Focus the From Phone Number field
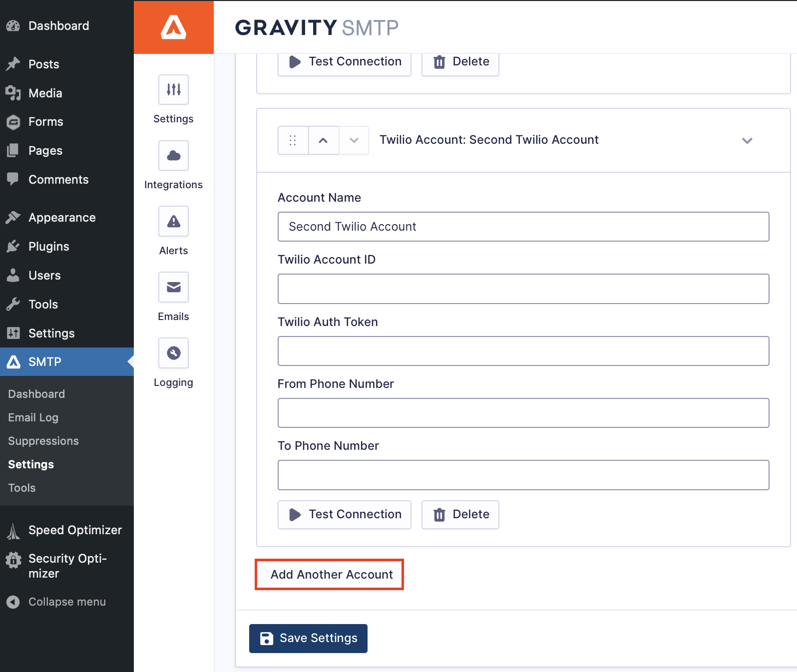The width and height of the screenshot is (797, 672). click(x=523, y=413)
